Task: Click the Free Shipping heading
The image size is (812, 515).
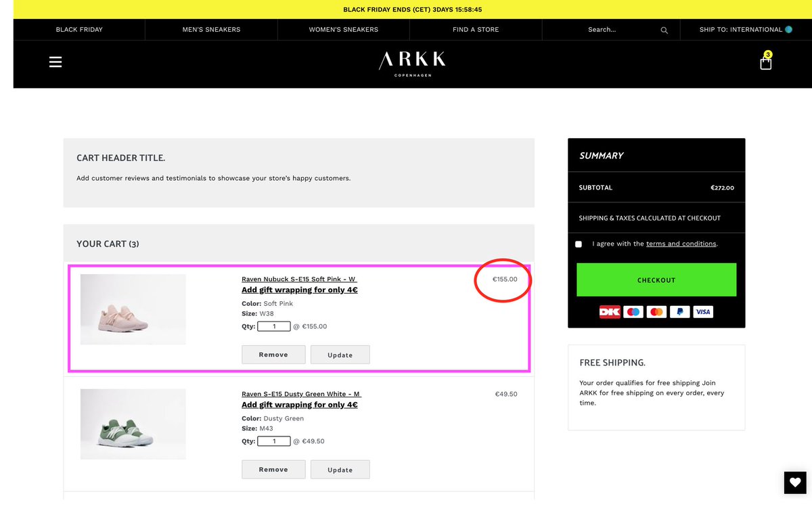Action: pos(612,363)
